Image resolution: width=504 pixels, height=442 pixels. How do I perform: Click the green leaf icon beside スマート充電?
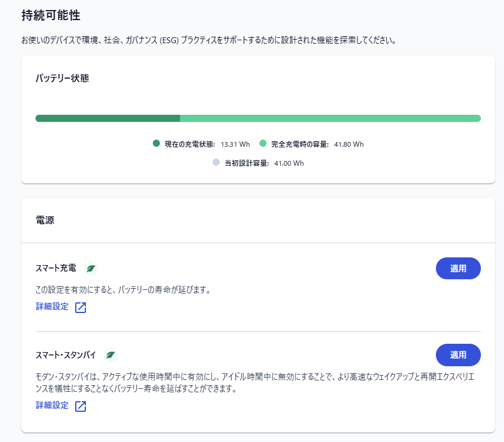click(91, 269)
